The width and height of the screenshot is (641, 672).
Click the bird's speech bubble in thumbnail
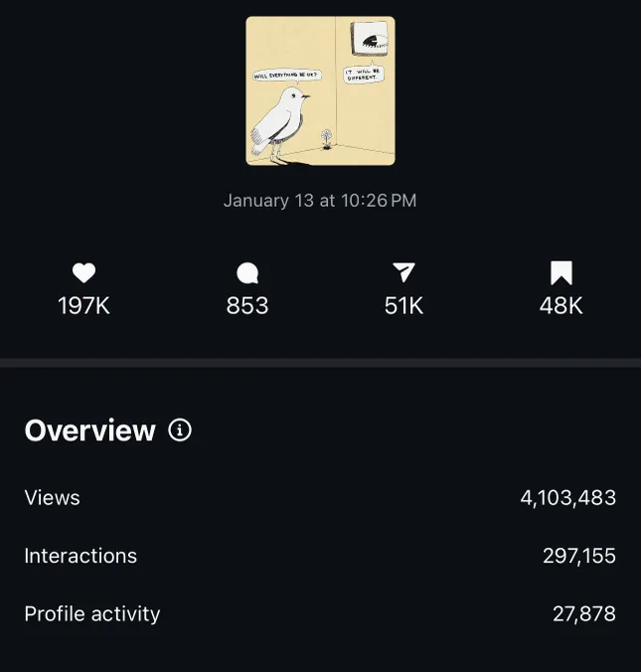286,76
